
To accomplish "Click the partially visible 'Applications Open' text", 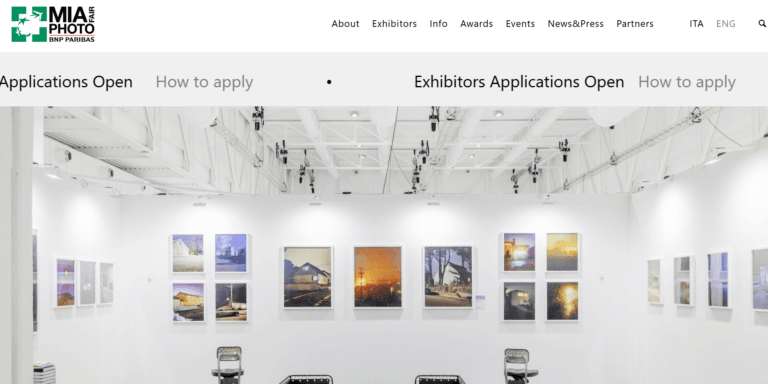I will click(66, 82).
